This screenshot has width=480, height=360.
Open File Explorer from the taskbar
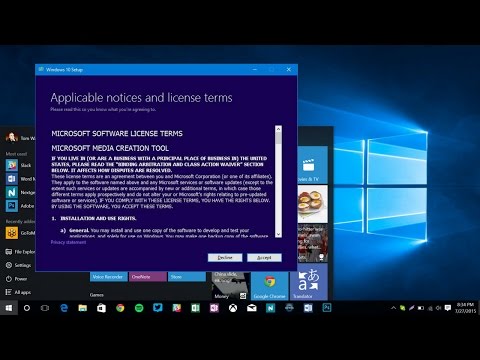(82, 308)
